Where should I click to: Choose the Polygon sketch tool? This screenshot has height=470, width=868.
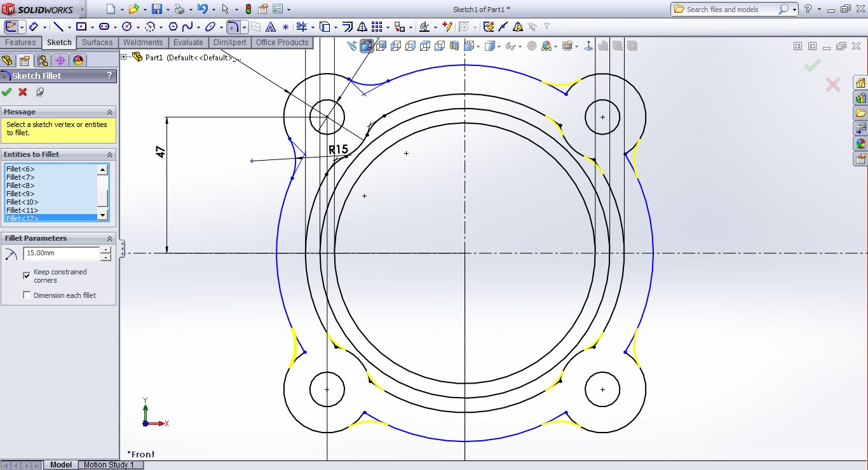[x=172, y=27]
